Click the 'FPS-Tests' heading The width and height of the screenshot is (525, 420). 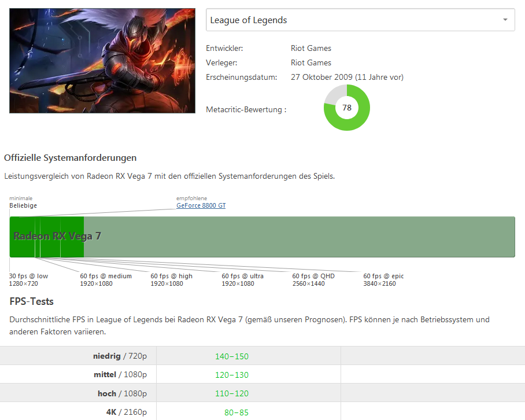coord(31,301)
